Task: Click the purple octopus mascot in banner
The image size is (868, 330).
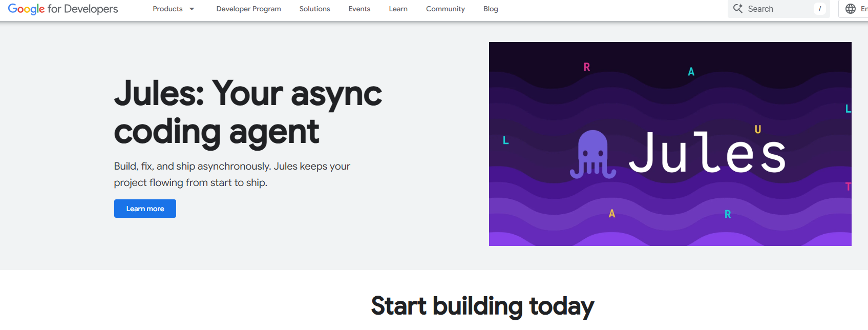Action: tap(592, 154)
